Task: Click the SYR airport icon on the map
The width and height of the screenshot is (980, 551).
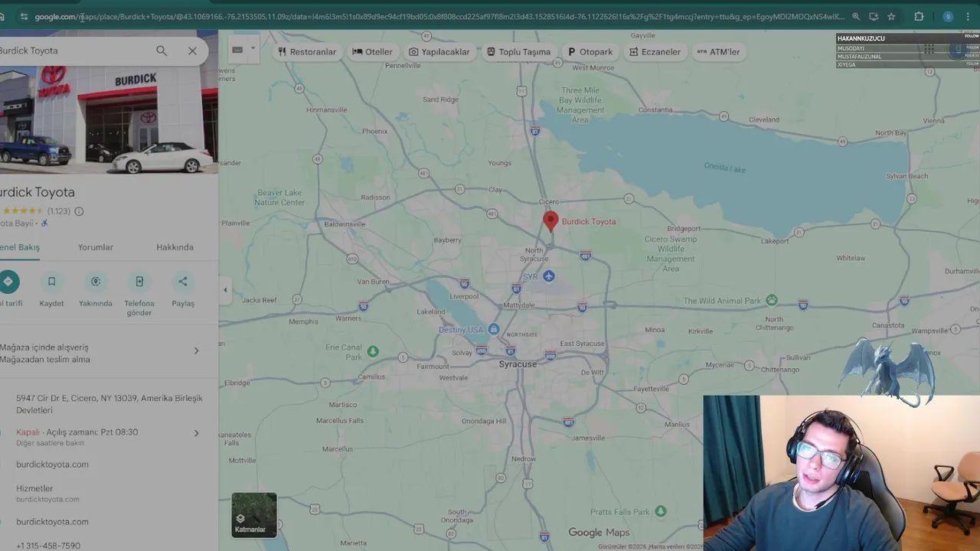Action: (549, 276)
